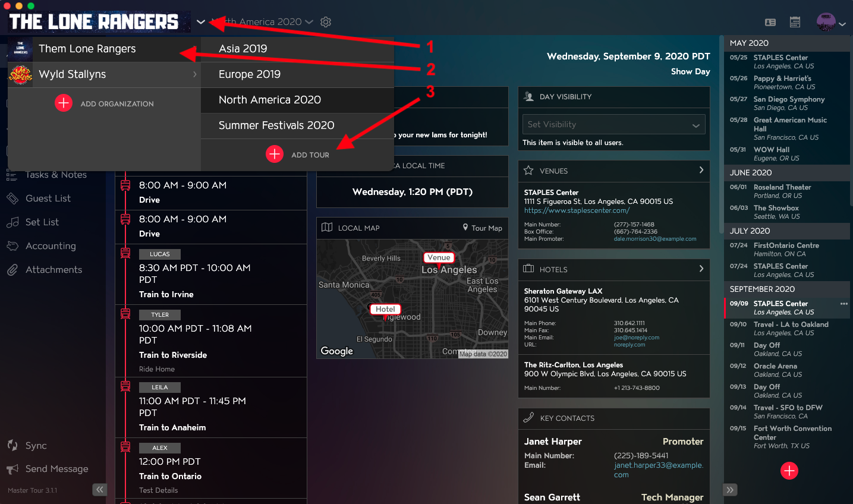Open noreply.com hotel URL link
Screen dimensions: 853x504
click(x=629, y=345)
